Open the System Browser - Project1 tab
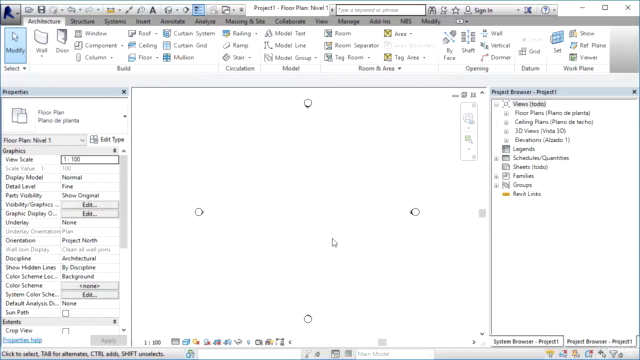Image resolution: width=640 pixels, height=360 pixels. 526,341
